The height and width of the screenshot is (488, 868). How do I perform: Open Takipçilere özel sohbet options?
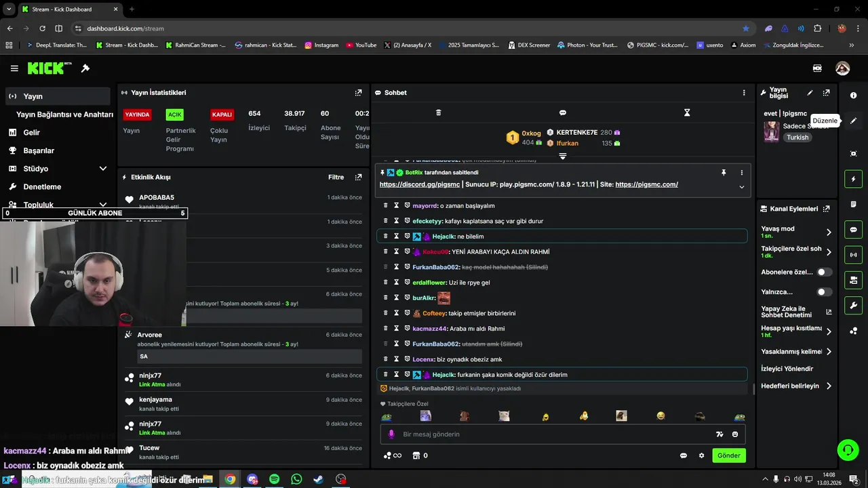click(x=796, y=252)
